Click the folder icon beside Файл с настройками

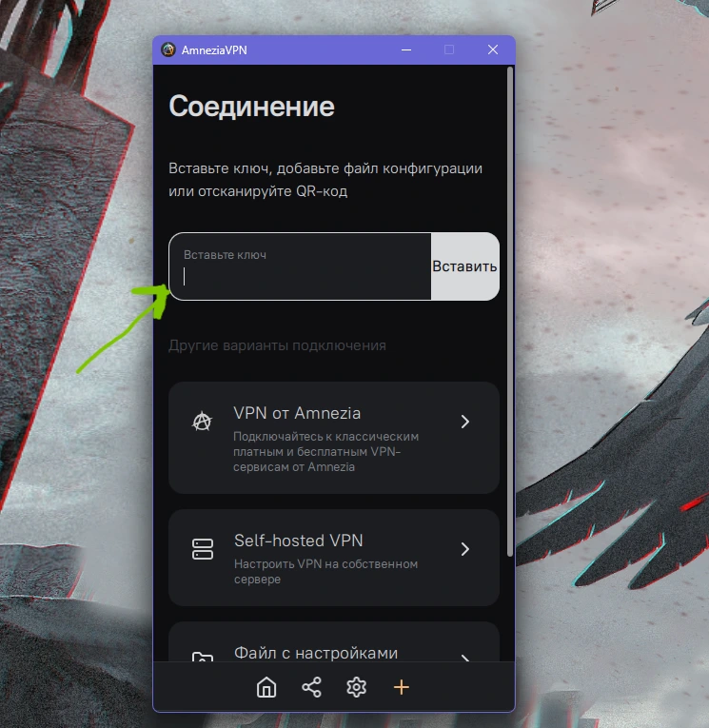pyautogui.click(x=202, y=658)
